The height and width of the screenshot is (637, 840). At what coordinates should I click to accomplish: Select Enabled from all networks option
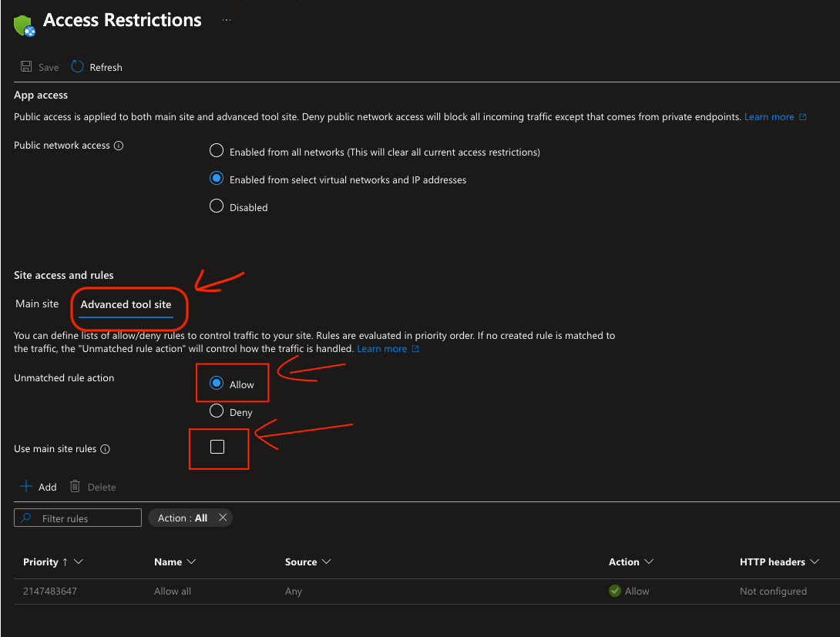tap(217, 151)
